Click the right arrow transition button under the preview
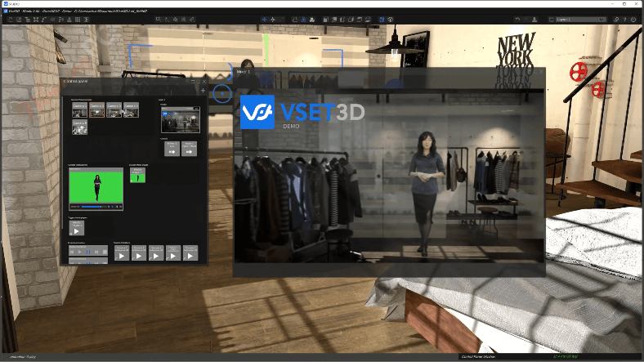Image resolution: width=644 pixels, height=362 pixels. click(x=189, y=149)
